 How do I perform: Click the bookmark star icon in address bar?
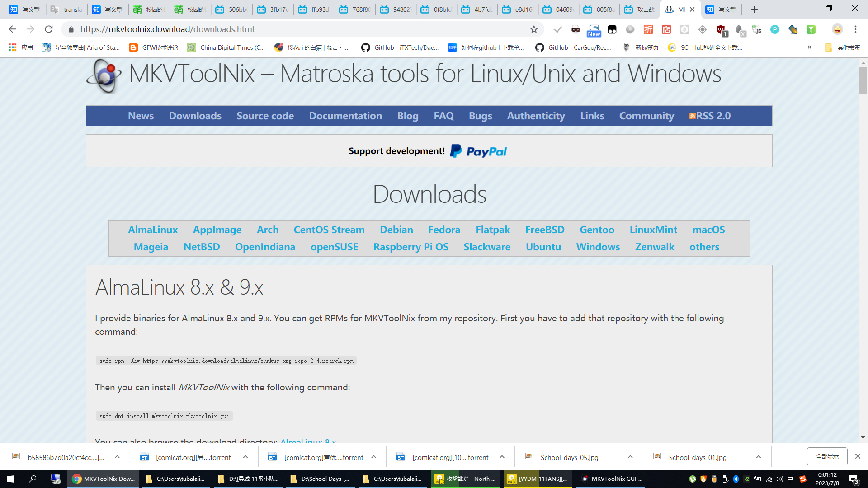pos(534,29)
